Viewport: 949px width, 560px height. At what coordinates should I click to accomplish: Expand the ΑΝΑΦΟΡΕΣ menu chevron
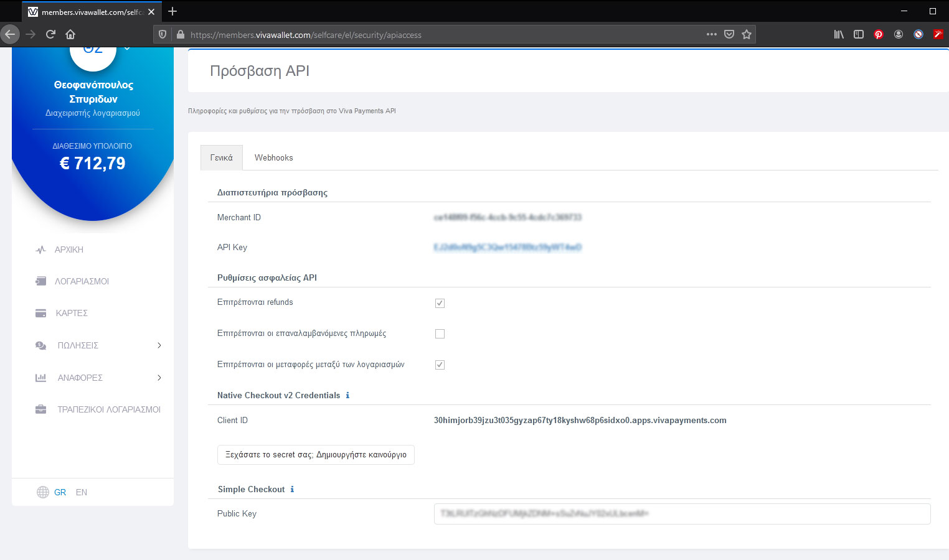click(x=159, y=377)
